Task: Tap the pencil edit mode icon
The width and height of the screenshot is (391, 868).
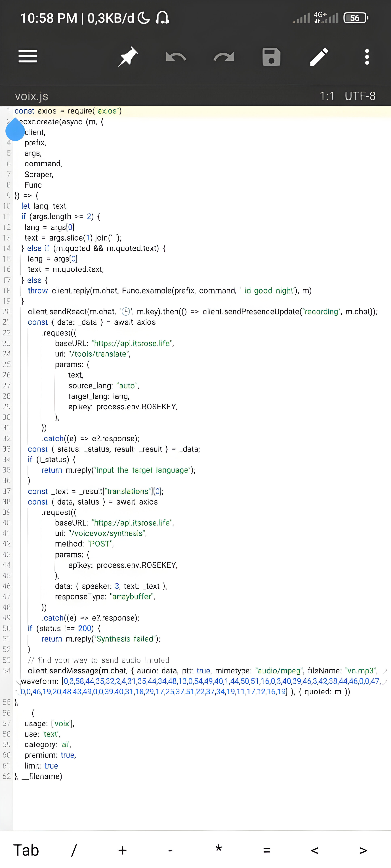Action: (319, 56)
